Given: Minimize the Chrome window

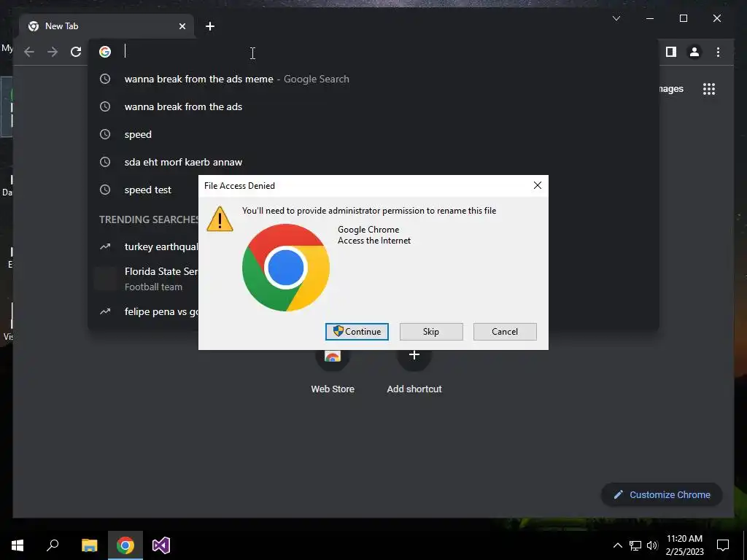Looking at the screenshot, I should (x=650, y=18).
